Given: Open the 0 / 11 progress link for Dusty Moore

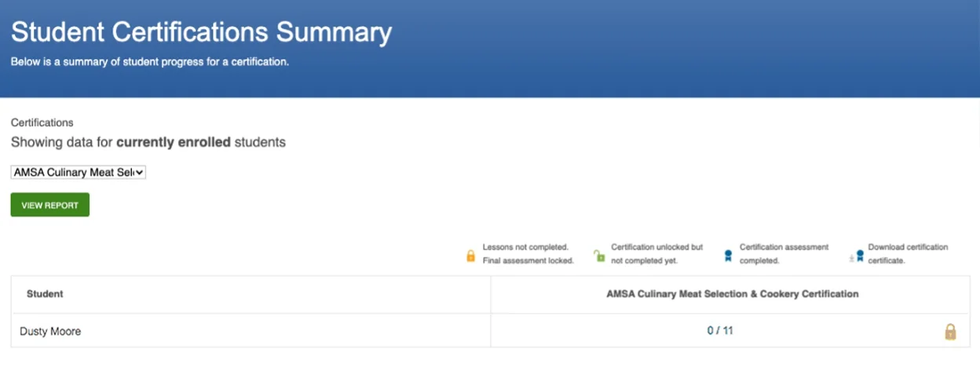Looking at the screenshot, I should tap(720, 331).
